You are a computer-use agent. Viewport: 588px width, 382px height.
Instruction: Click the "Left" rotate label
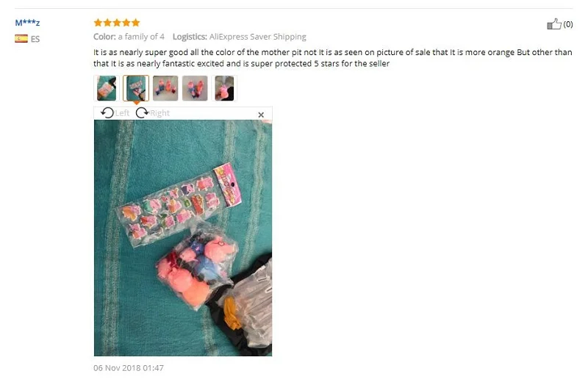click(122, 113)
